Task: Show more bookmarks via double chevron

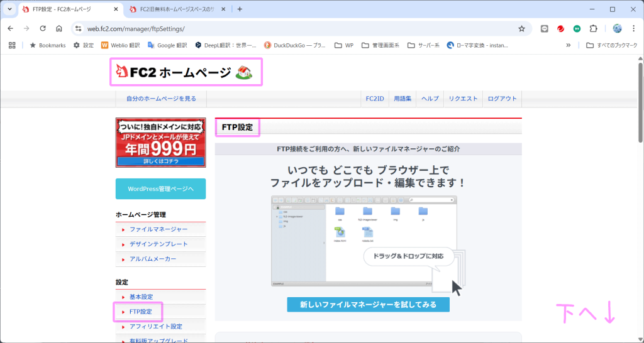Action: pos(569,45)
